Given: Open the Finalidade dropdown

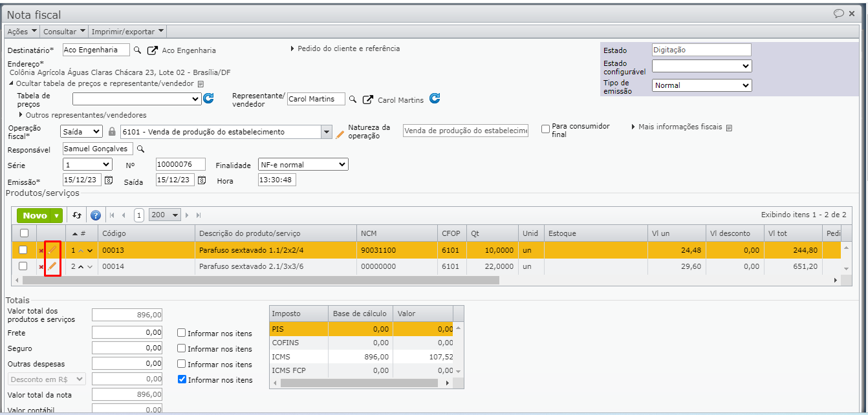Looking at the screenshot, I should point(303,165).
